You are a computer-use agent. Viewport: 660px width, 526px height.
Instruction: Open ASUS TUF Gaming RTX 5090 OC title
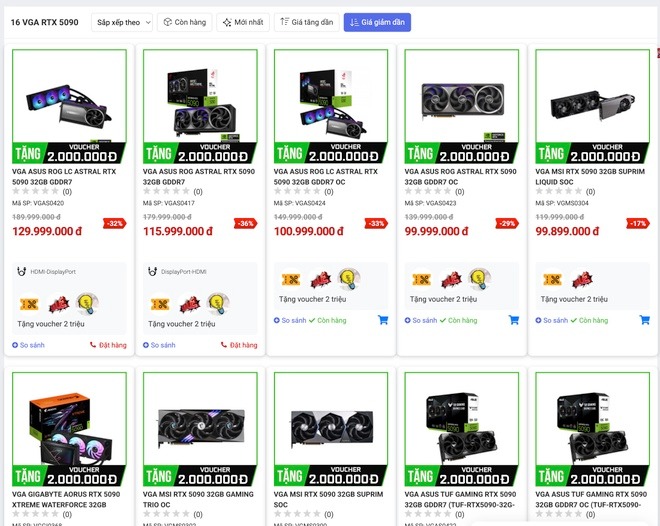591,499
